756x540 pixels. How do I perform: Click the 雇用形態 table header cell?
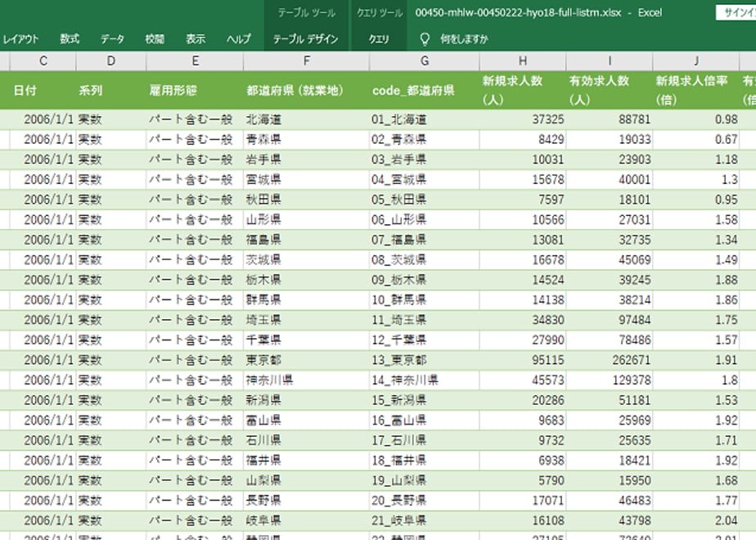pyautogui.click(x=195, y=90)
